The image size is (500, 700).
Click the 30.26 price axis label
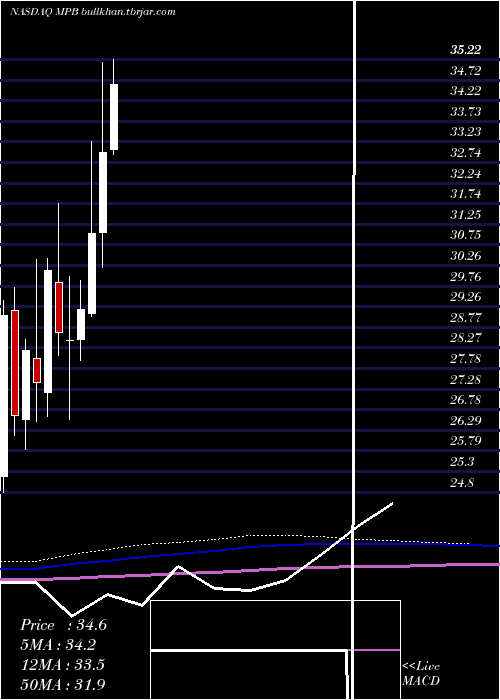pyautogui.click(x=465, y=256)
